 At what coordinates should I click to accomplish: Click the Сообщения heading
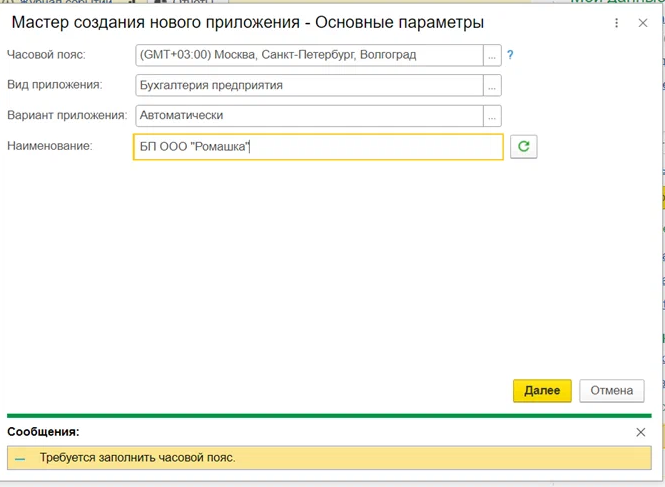coord(43,432)
